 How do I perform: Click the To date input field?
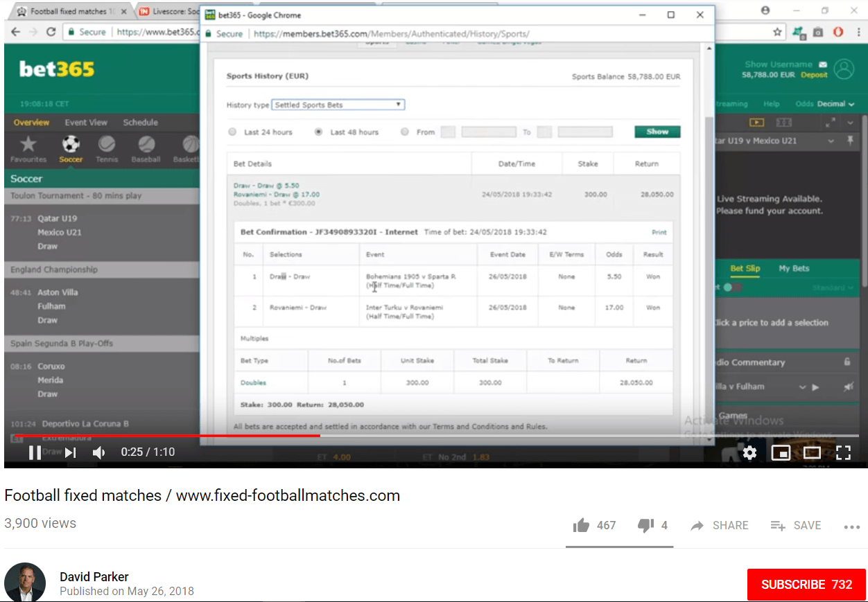pos(585,132)
